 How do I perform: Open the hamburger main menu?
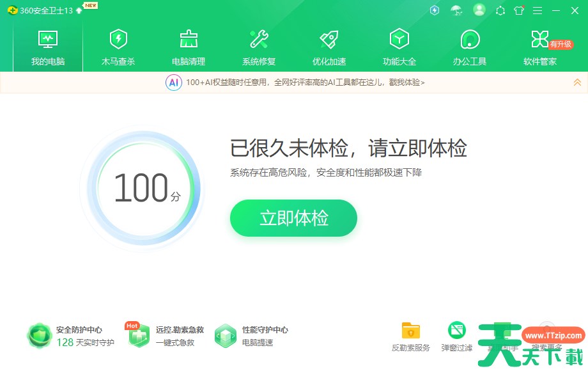[538, 10]
